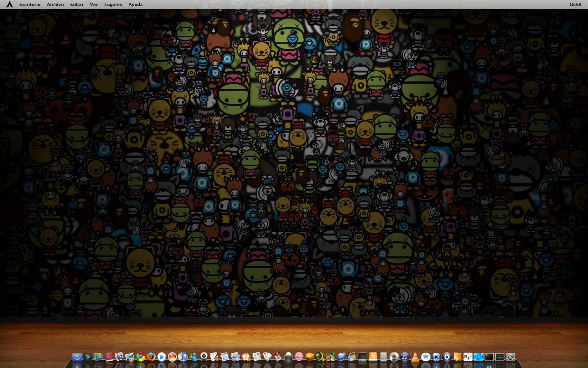Open the yellow package box dock icon
This screenshot has height=368, width=588.
(x=310, y=357)
